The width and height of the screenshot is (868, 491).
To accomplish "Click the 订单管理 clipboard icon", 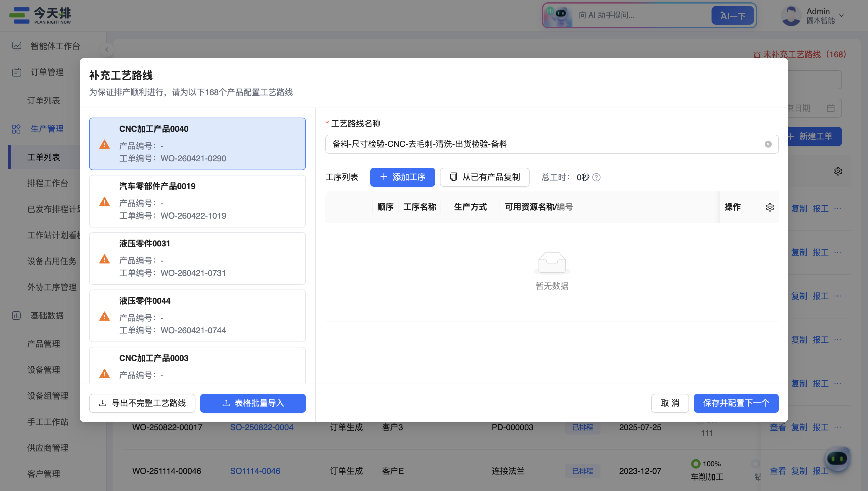I will click(x=17, y=72).
